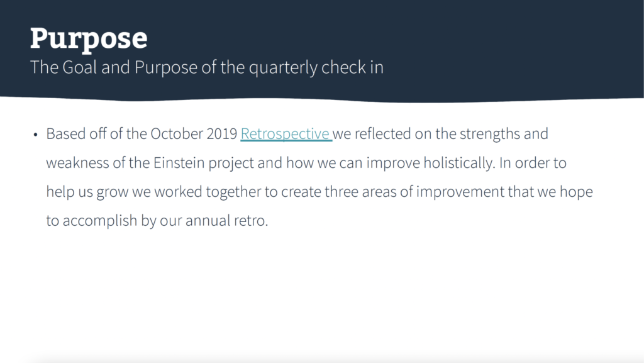
Task: Click the "Purpose" slide title
Action: point(89,38)
